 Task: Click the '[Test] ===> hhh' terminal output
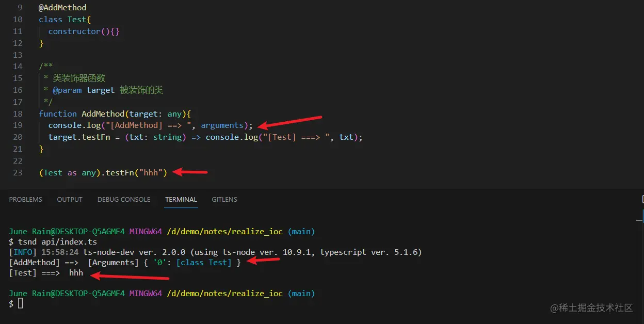pyautogui.click(x=46, y=273)
